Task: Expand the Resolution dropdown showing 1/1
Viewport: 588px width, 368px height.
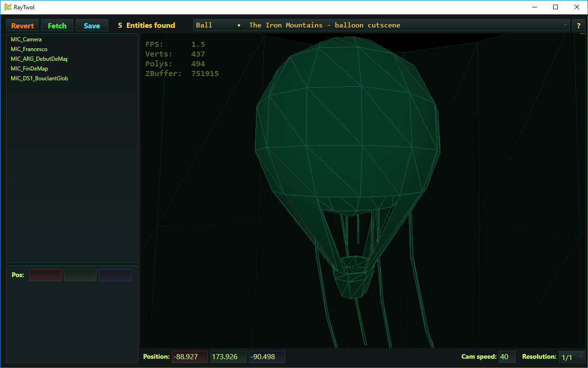Action: [572, 357]
